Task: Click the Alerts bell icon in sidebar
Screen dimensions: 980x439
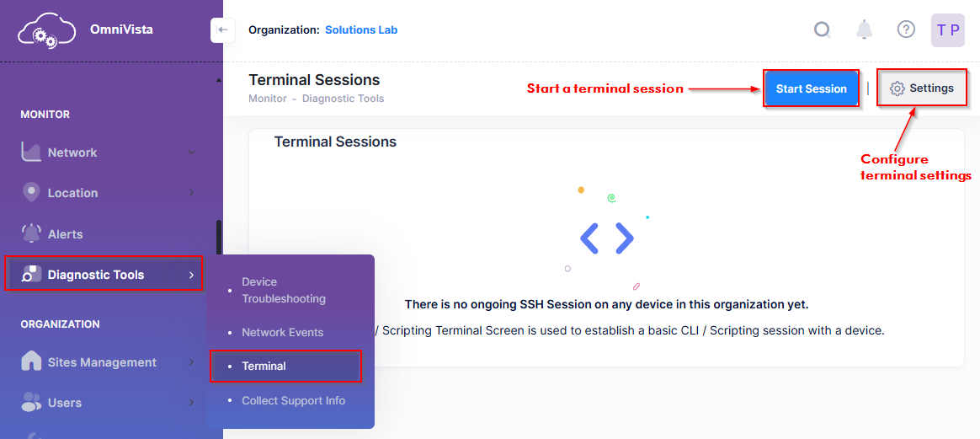Action: coord(31,233)
